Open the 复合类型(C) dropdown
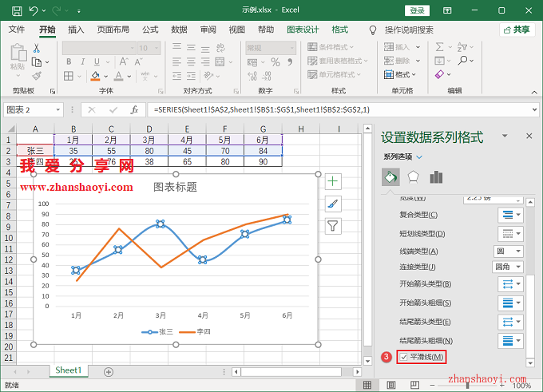The width and height of the screenshot is (543, 392). [511, 215]
